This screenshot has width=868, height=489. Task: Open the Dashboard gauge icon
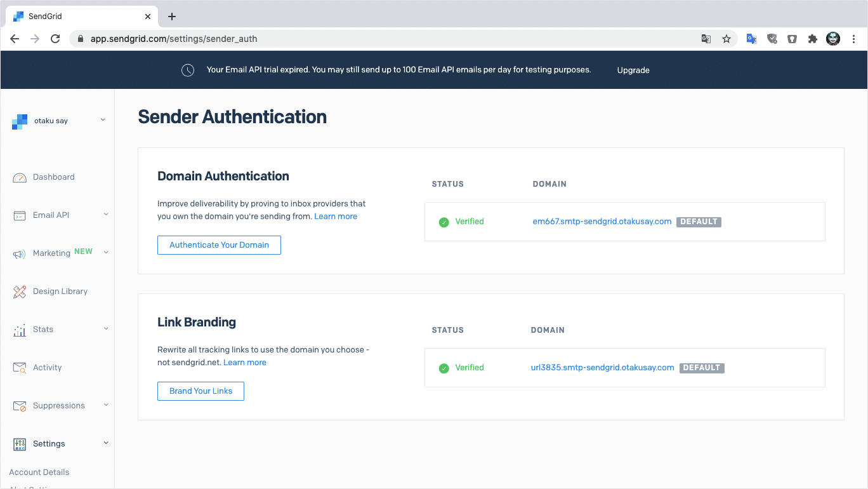(20, 178)
